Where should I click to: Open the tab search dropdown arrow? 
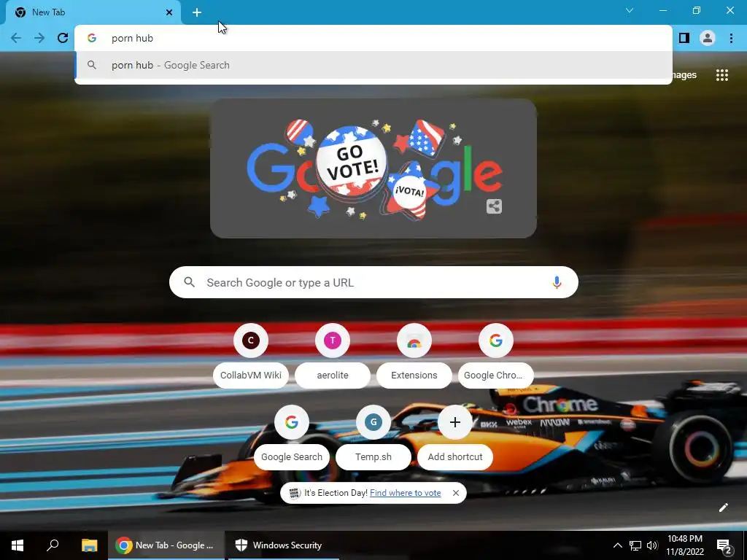coord(630,10)
